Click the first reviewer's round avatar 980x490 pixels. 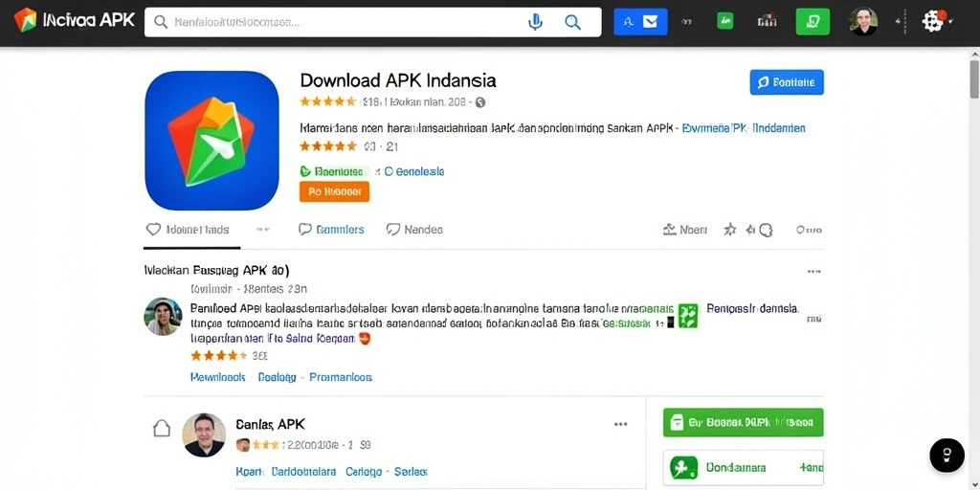tap(163, 316)
